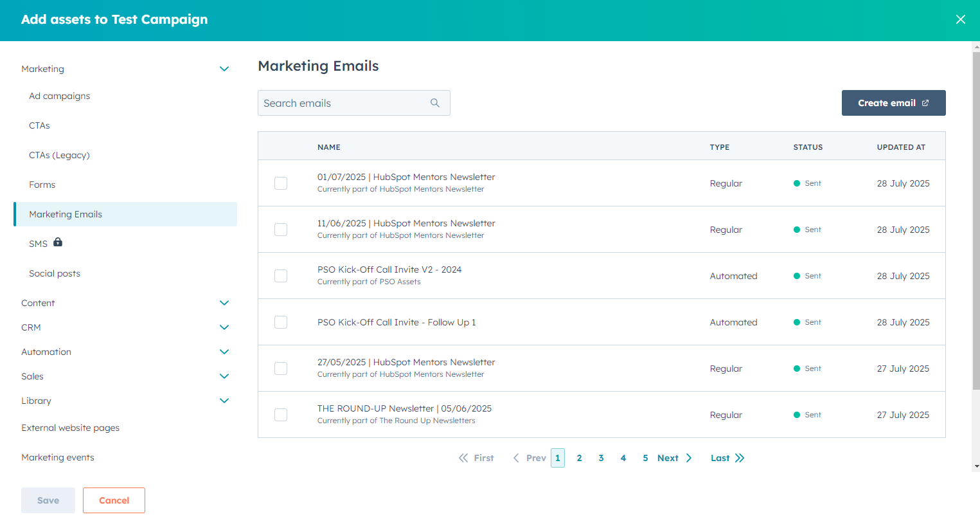Click the external link icon on Create email
Screen dimensions: 980x528
(925, 102)
